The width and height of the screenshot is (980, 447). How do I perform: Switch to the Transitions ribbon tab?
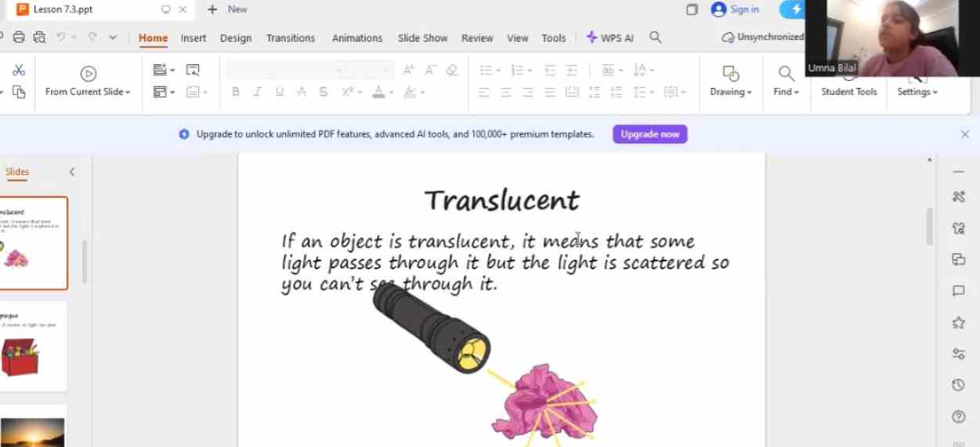pyautogui.click(x=290, y=38)
